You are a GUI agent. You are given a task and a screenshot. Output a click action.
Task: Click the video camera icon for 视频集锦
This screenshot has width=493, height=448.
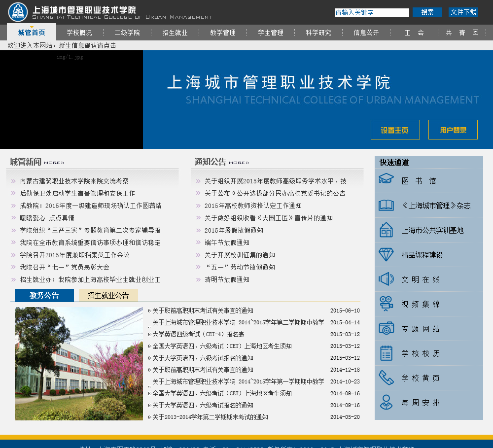click(x=386, y=304)
